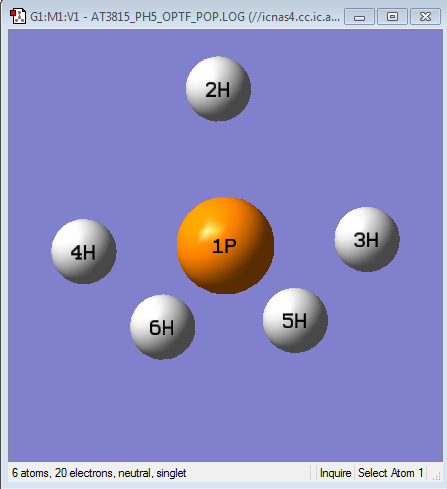This screenshot has width=447, height=489.
Task: Click blank status bar area before Inquire
Action: pos(247,473)
